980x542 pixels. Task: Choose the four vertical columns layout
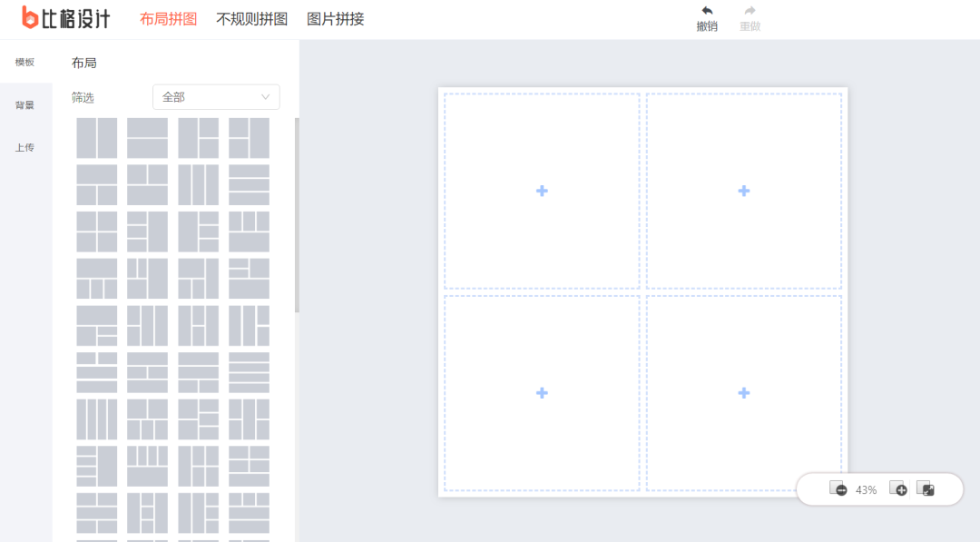97,419
